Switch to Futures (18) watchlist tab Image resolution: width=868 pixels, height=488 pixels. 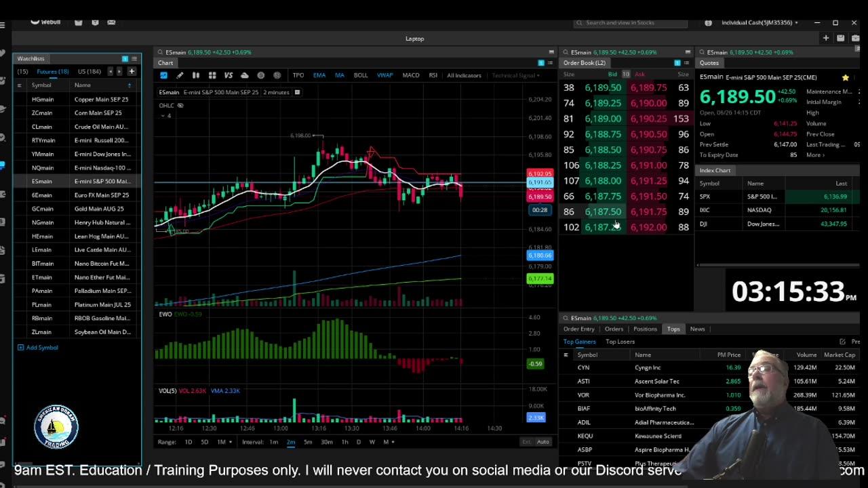pos(53,71)
